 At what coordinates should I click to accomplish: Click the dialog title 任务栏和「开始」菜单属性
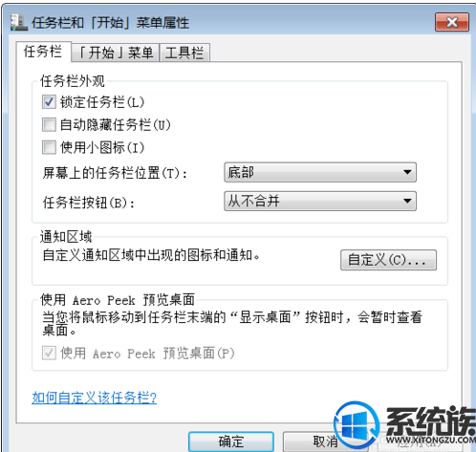point(110,23)
